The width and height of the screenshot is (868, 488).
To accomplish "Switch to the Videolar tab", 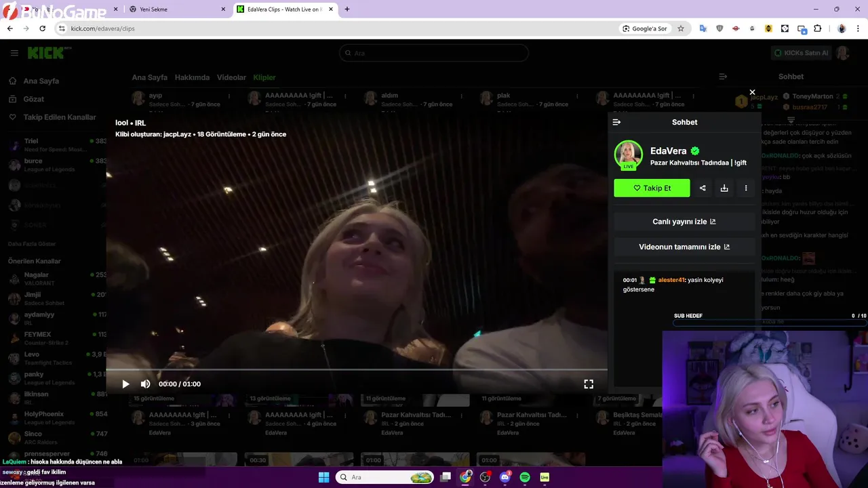I will (x=231, y=77).
